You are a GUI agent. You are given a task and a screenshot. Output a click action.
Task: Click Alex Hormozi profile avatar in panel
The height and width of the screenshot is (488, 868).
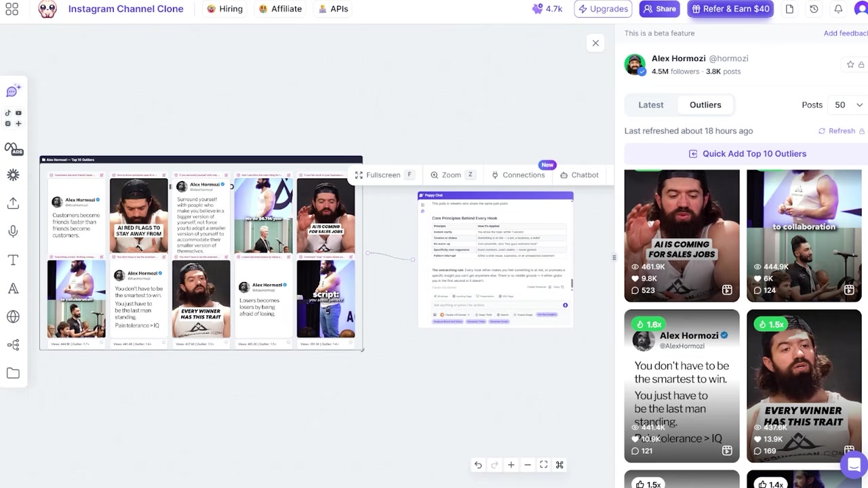coord(635,64)
